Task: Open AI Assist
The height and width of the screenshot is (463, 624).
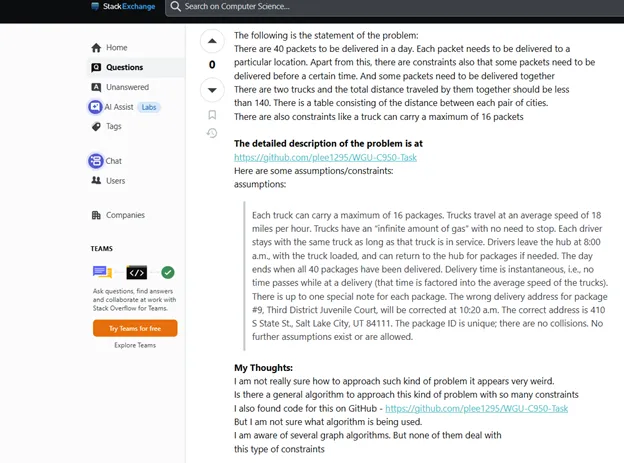Action: (x=119, y=107)
